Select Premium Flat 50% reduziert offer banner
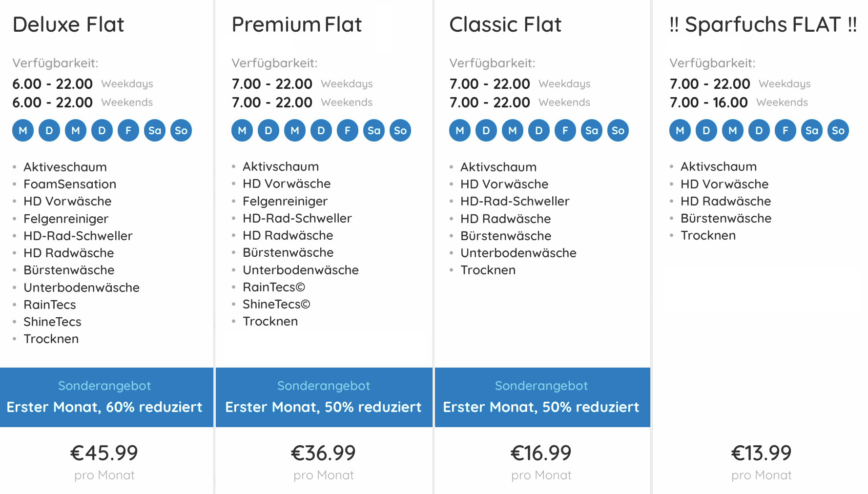Screen dimensions: 868x494 324,397
